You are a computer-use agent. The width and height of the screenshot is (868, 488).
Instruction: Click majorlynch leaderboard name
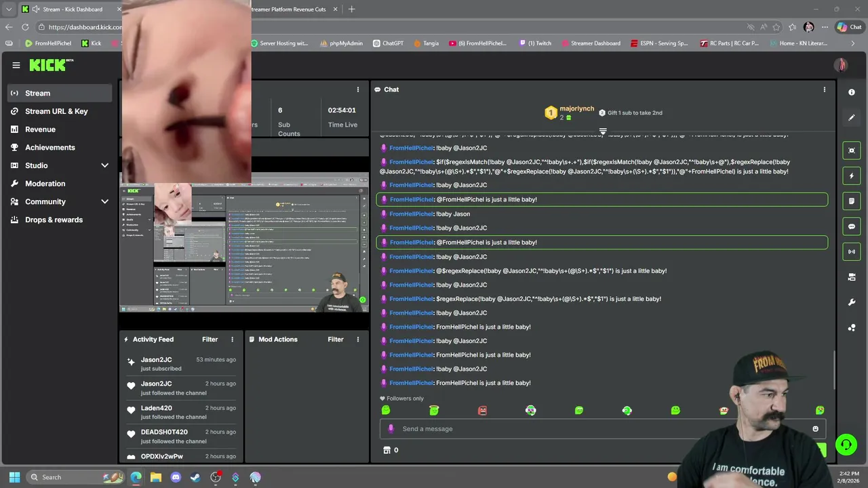(576, 108)
